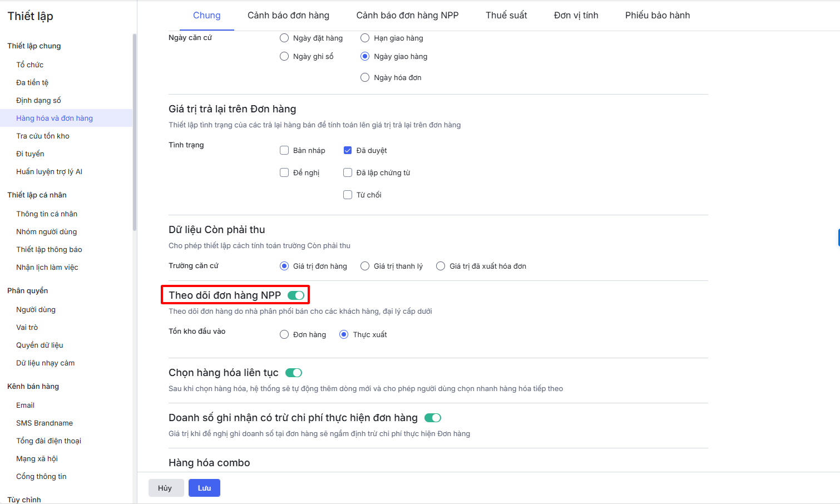The height and width of the screenshot is (504, 840).
Task: Go to Phiếu bảo hành tab
Action: pos(657,16)
